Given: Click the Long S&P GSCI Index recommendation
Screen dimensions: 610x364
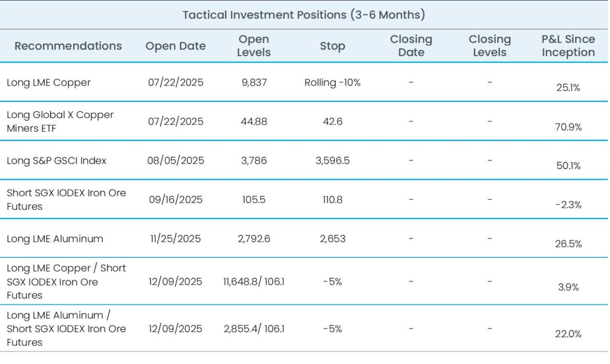Looking at the screenshot, I should (x=57, y=160).
